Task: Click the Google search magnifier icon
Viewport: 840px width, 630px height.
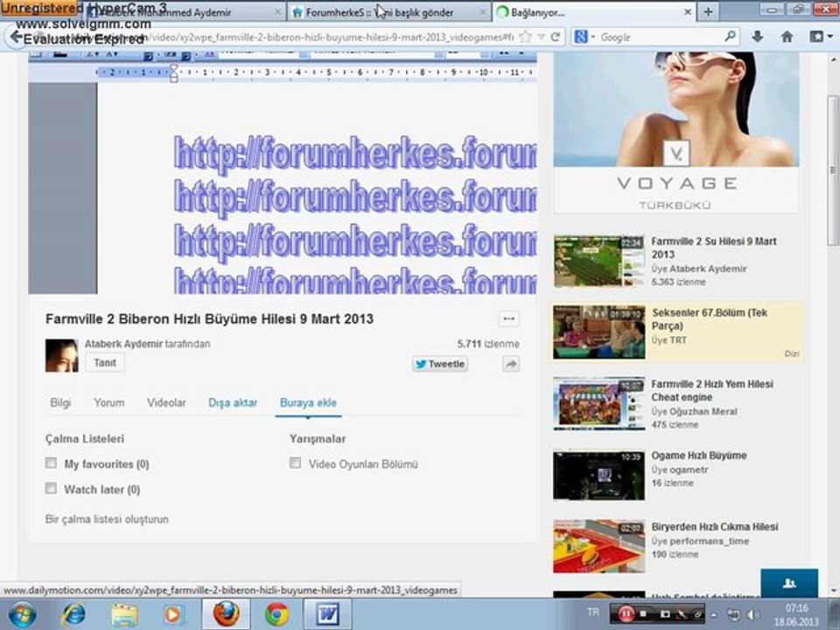Action: point(730,37)
